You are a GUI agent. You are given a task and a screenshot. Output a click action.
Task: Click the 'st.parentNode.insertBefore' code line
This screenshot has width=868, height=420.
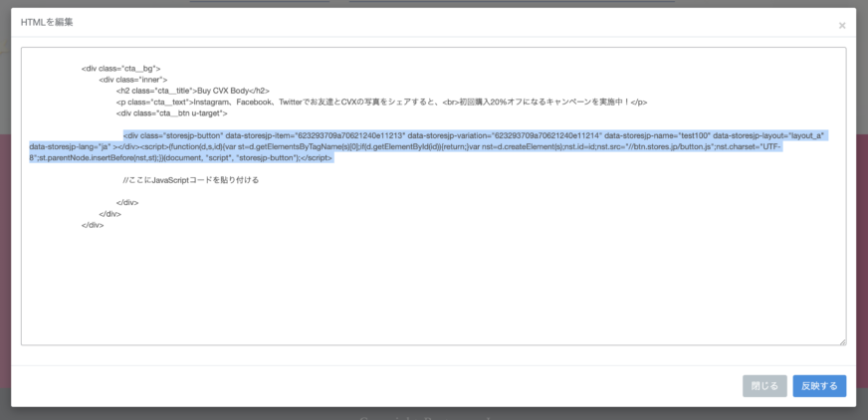point(181,157)
